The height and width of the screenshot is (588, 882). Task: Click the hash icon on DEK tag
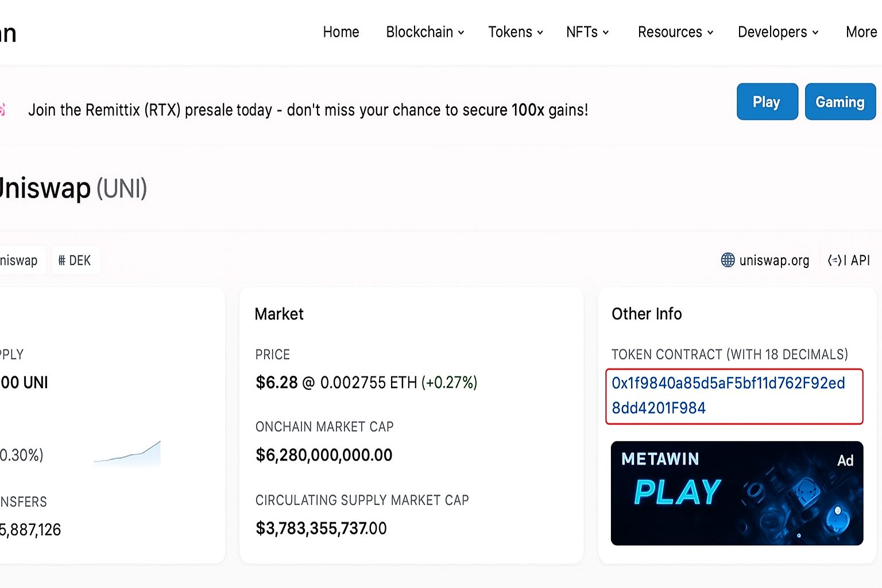(62, 261)
